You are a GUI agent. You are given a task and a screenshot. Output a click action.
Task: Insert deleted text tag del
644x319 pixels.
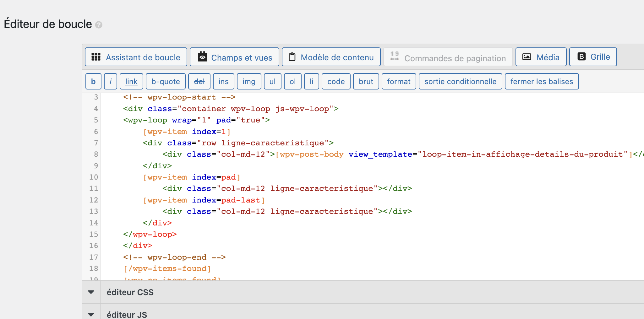coord(199,81)
